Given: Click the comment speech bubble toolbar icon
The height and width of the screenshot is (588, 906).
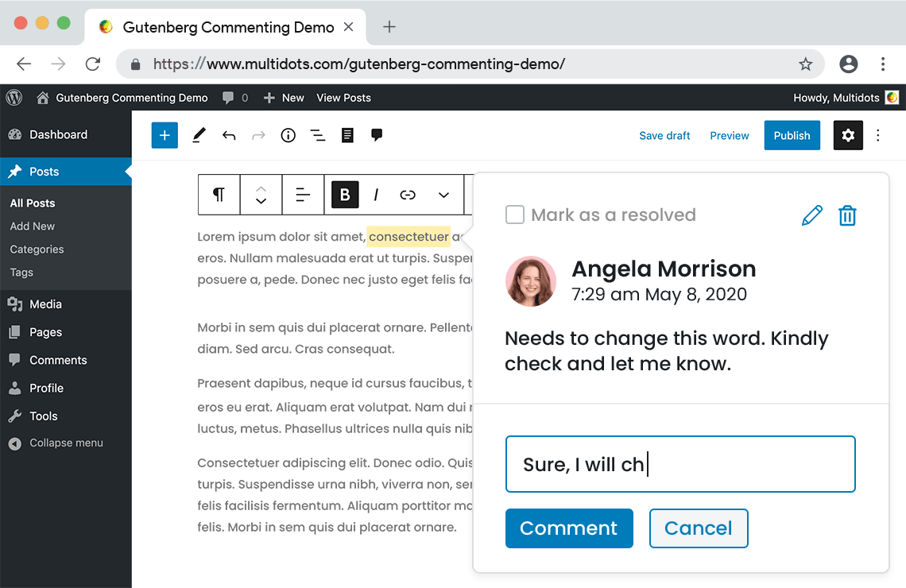Looking at the screenshot, I should pyautogui.click(x=377, y=135).
